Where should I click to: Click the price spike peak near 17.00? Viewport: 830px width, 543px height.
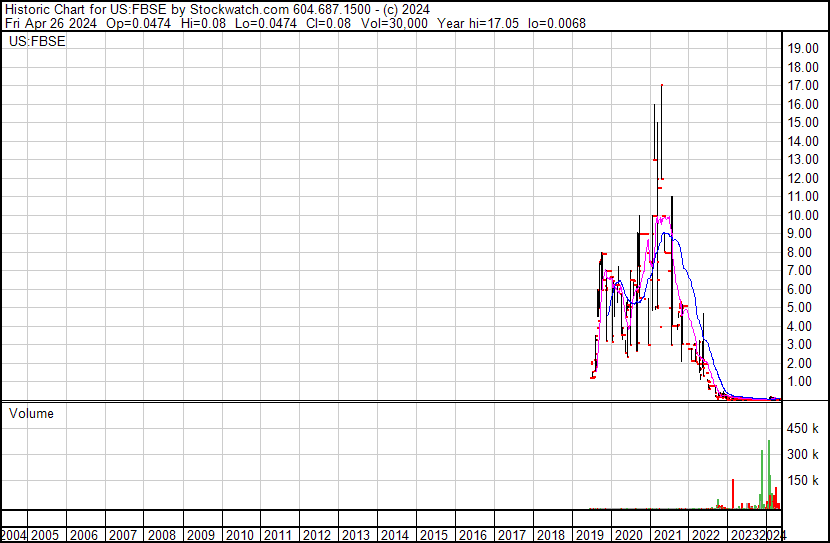[662, 87]
